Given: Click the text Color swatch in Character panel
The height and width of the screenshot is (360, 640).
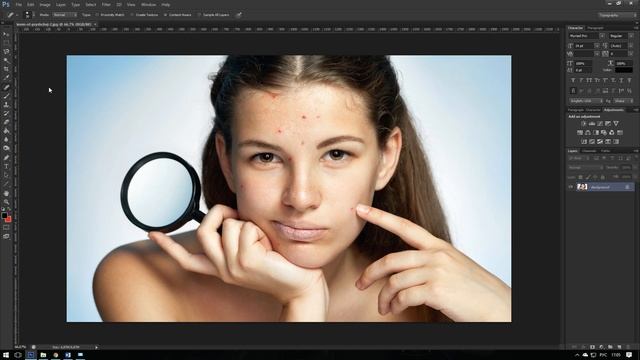Looking at the screenshot, I should pos(624,70).
